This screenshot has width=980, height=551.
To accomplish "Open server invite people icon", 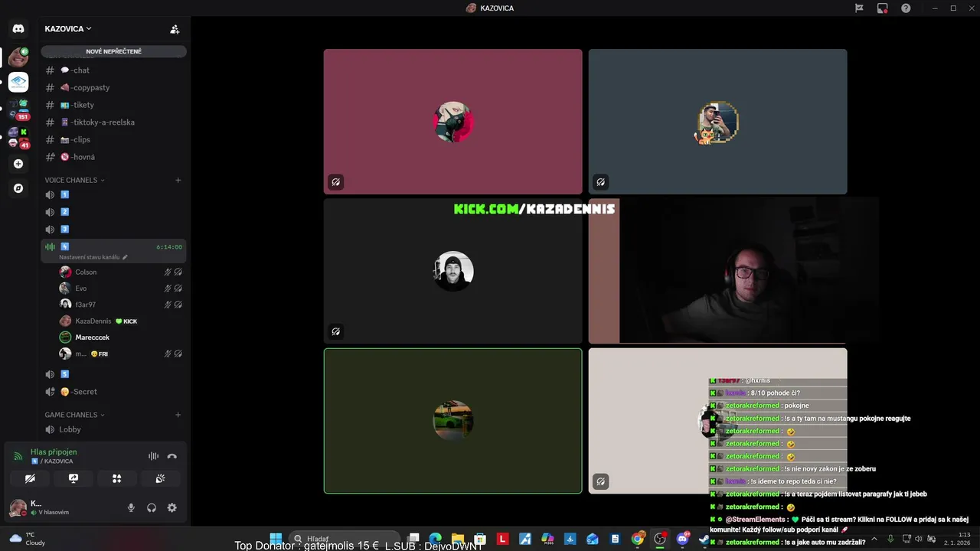I will pyautogui.click(x=175, y=29).
